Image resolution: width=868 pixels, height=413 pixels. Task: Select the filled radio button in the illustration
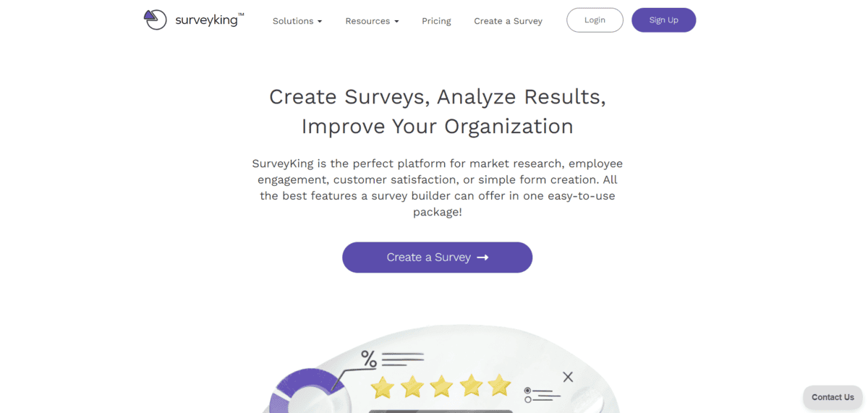(x=528, y=391)
